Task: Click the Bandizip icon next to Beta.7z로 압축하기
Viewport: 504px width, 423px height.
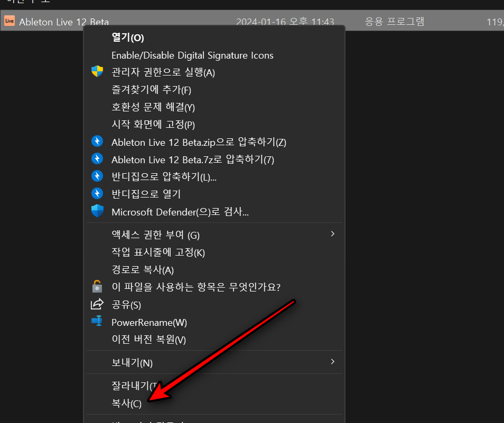Action: pyautogui.click(x=97, y=158)
